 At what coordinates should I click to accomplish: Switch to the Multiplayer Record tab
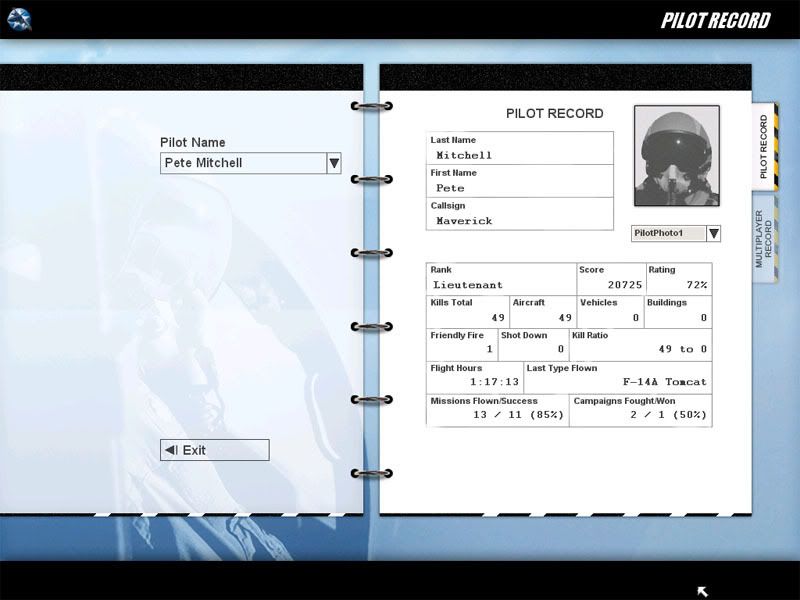coord(764,239)
